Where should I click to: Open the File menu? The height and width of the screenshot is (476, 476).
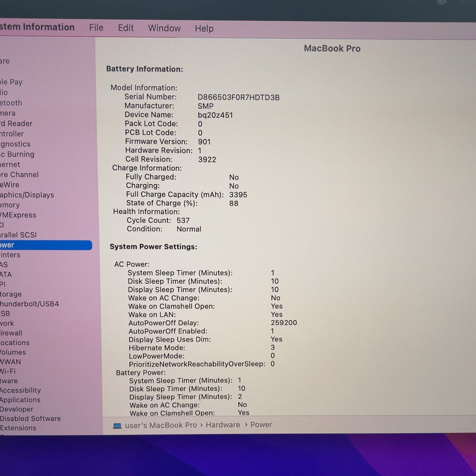point(96,28)
